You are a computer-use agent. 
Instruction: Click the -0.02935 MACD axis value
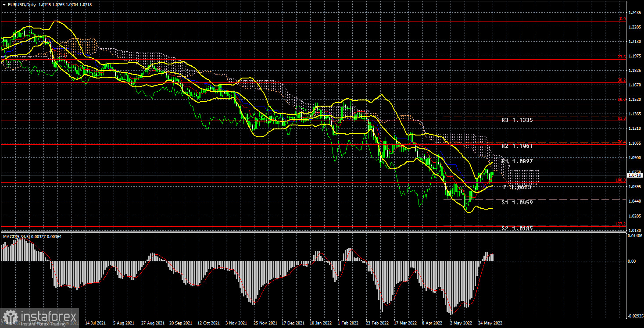tap(636, 316)
